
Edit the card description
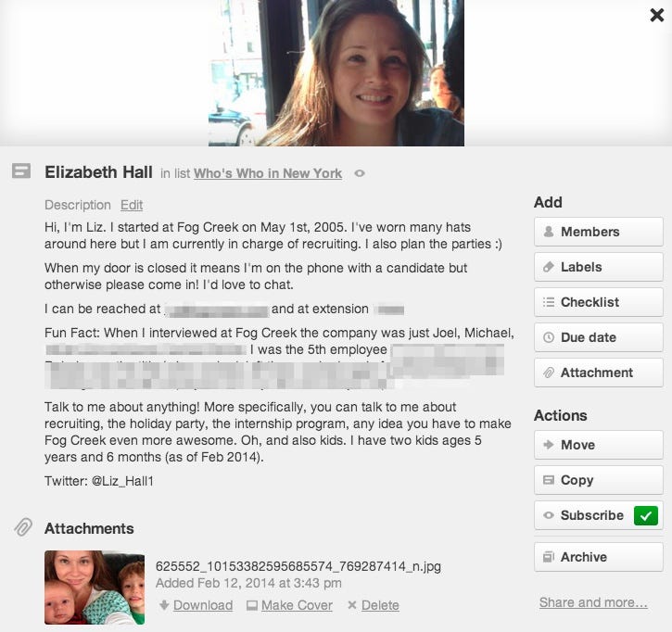(x=132, y=205)
